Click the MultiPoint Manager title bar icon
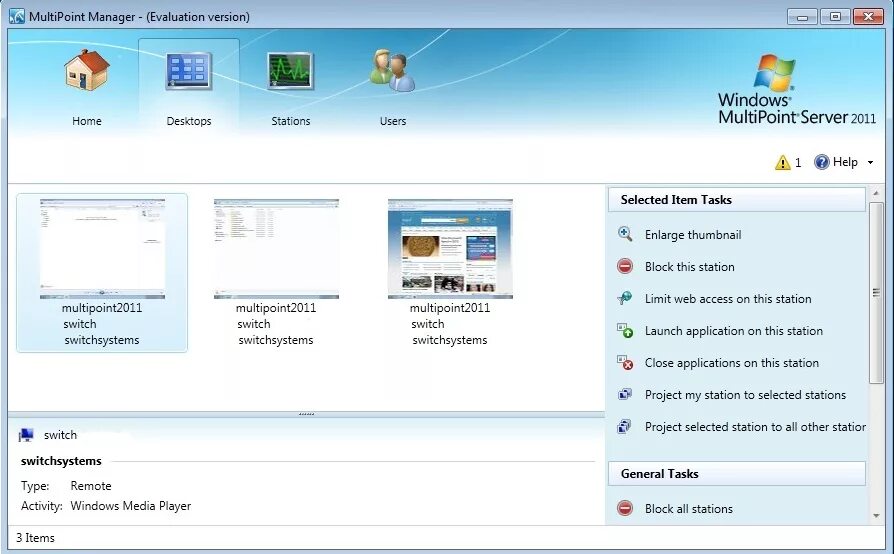The width and height of the screenshot is (894, 554). tap(17, 16)
